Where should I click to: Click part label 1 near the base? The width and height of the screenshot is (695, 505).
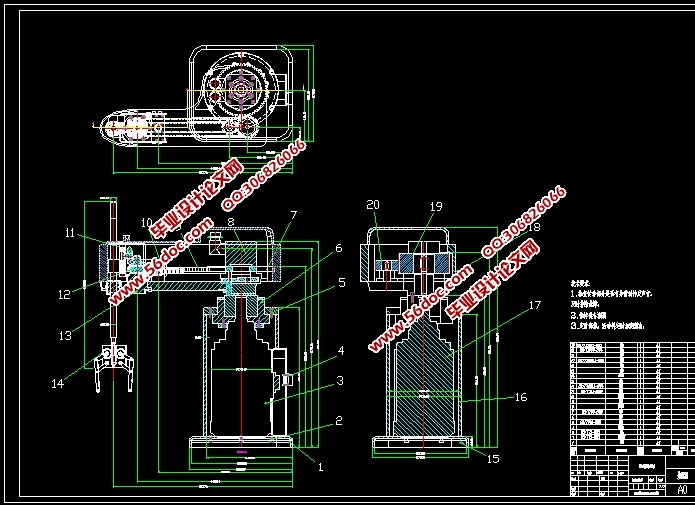[x=321, y=466]
